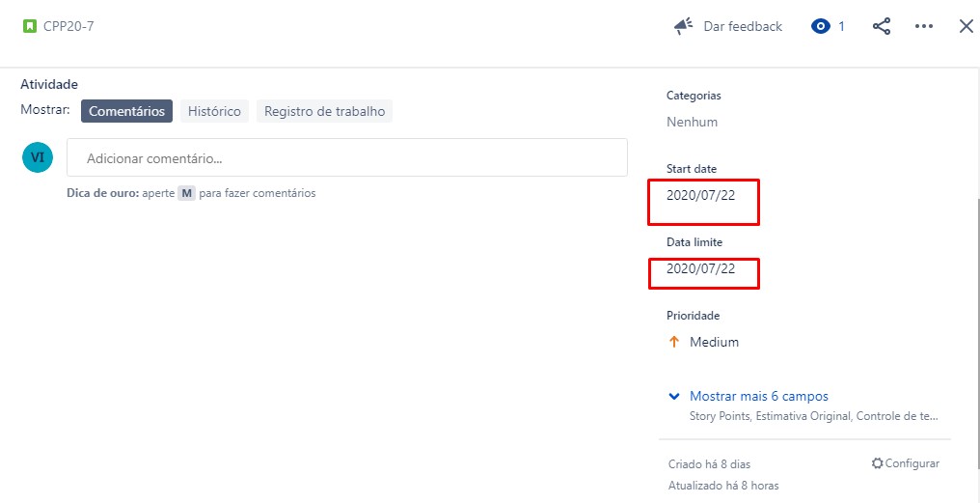This screenshot has width=980, height=503.
Task: Click the watcher count 1
Action: [841, 26]
